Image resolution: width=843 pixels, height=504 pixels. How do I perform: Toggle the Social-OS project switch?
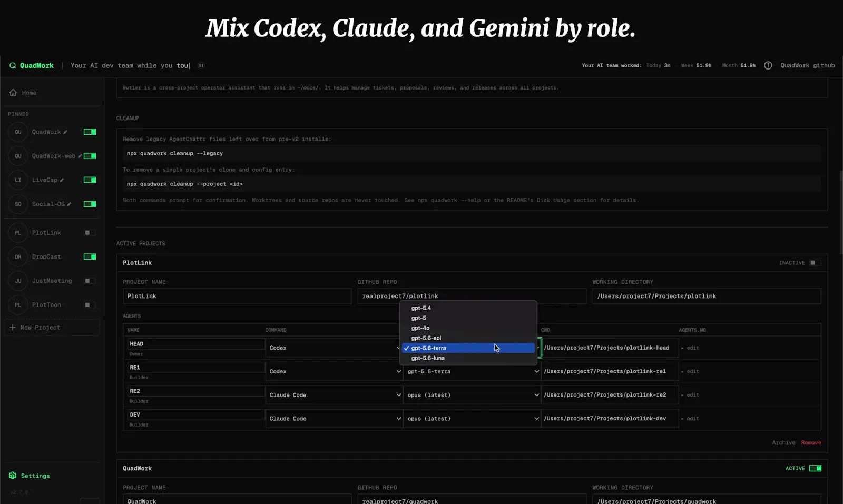coord(90,204)
